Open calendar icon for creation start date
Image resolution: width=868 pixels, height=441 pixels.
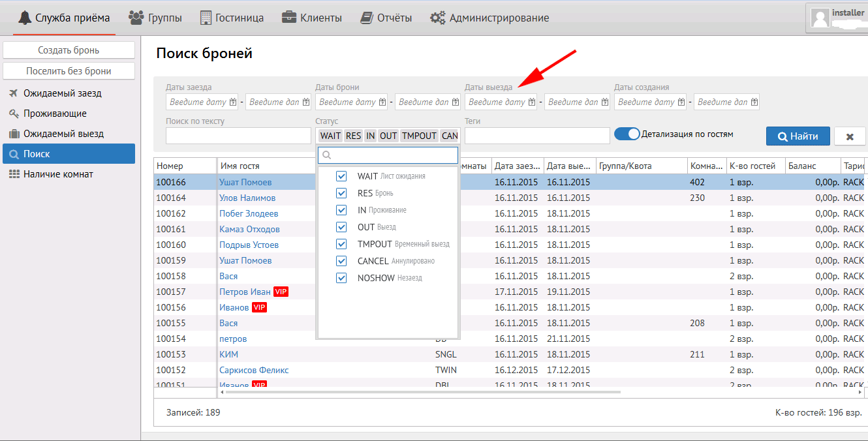(681, 102)
